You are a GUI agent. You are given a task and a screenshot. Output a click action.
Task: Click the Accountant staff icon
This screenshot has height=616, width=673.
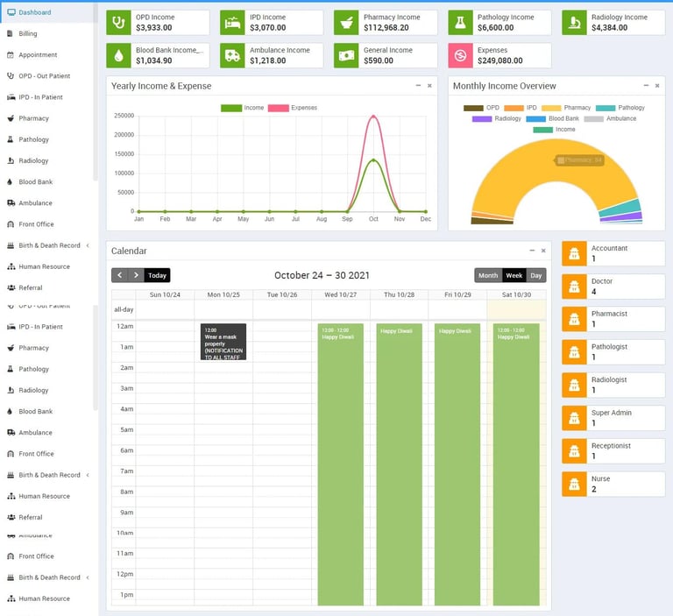coord(574,253)
